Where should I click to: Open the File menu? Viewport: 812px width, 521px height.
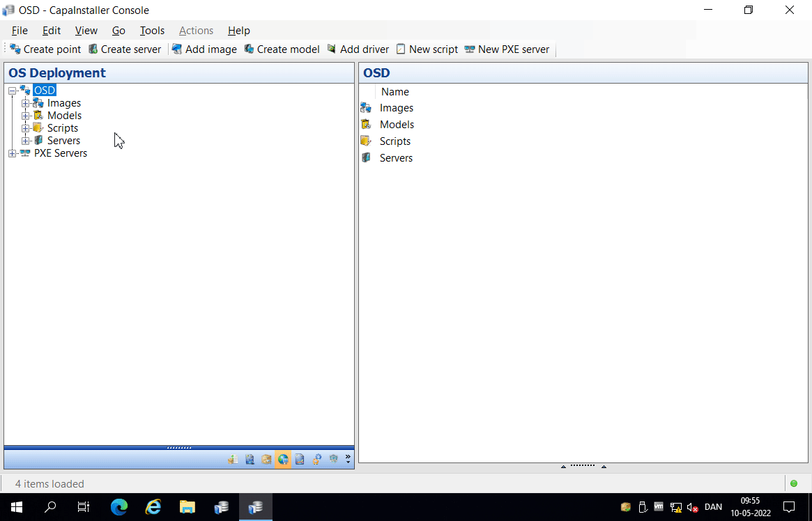[20, 31]
